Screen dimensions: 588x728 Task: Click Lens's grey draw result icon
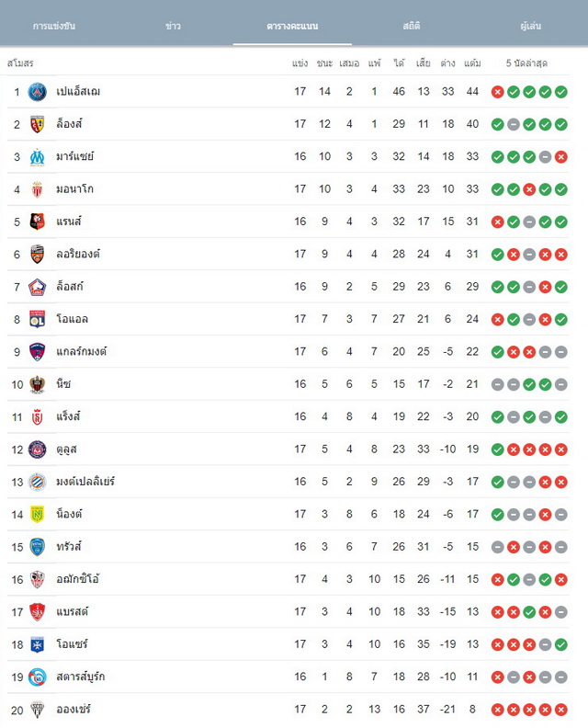(514, 124)
